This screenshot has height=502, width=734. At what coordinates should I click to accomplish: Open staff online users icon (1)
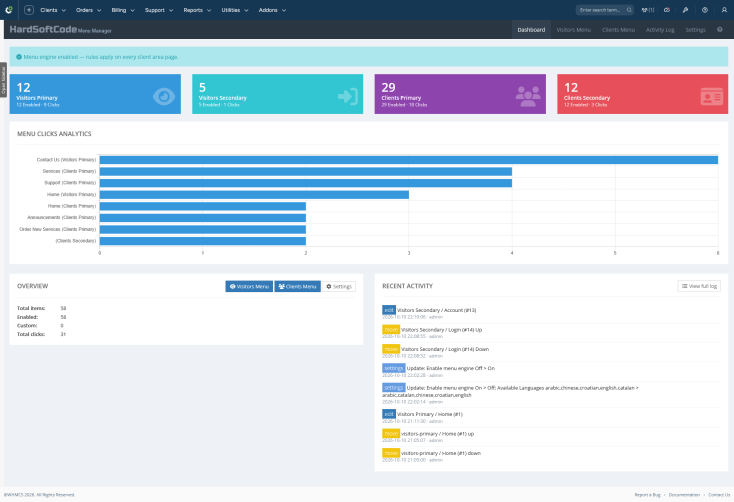pyautogui.click(x=648, y=10)
